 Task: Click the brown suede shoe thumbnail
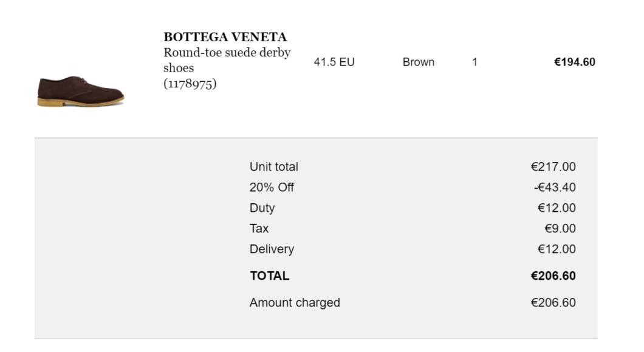81,91
